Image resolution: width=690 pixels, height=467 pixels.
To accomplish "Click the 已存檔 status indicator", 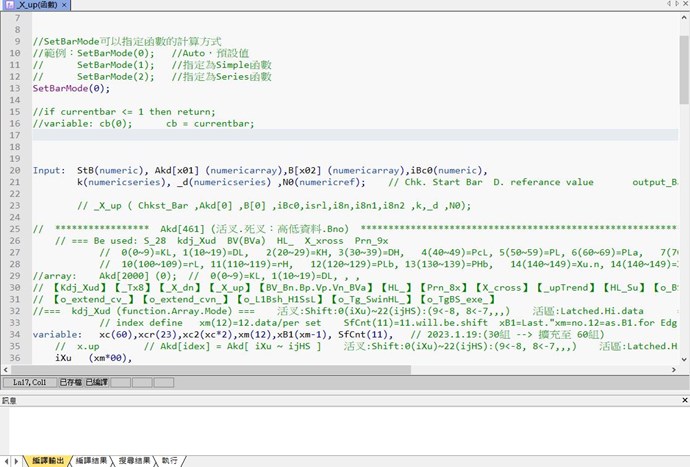I will coord(70,382).
